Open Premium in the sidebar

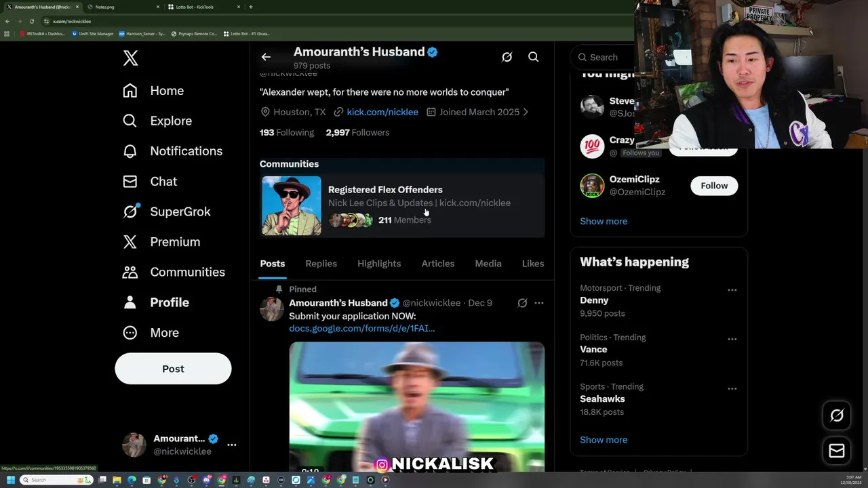161,242
